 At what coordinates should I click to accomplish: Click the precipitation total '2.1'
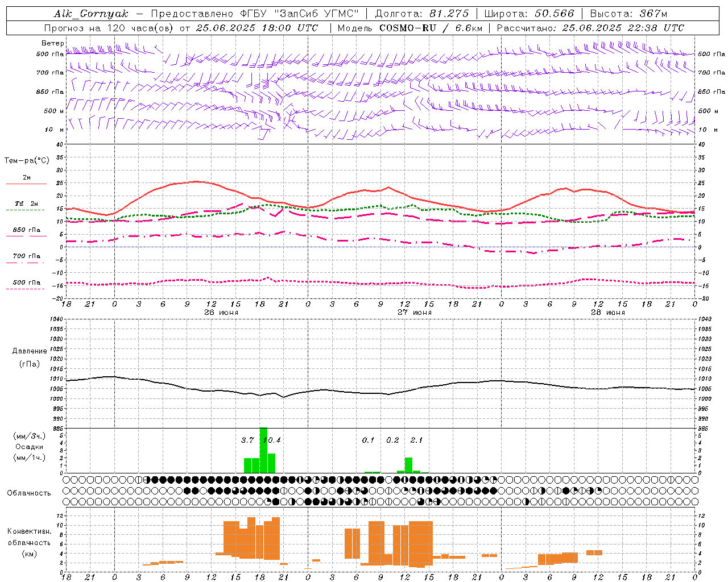(416, 440)
